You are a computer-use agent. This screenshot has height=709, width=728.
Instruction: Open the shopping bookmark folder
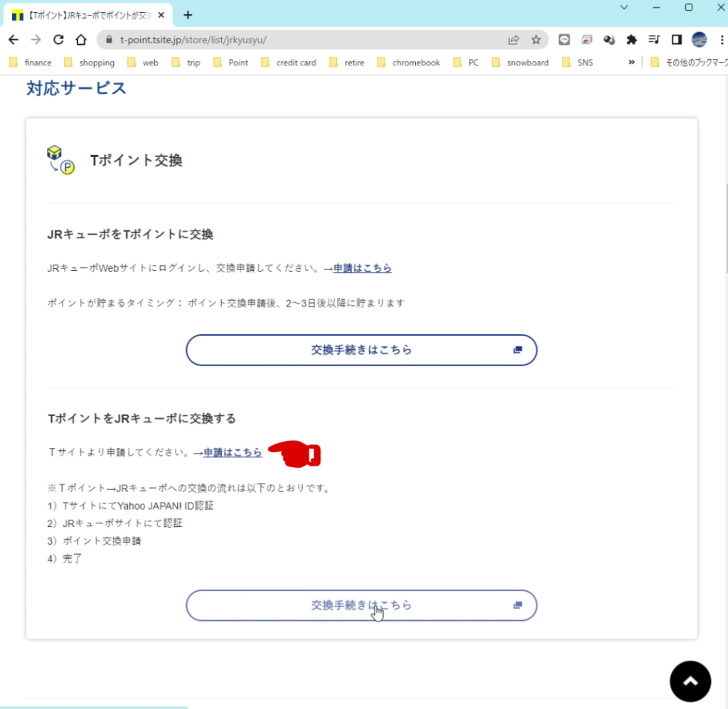[90, 62]
